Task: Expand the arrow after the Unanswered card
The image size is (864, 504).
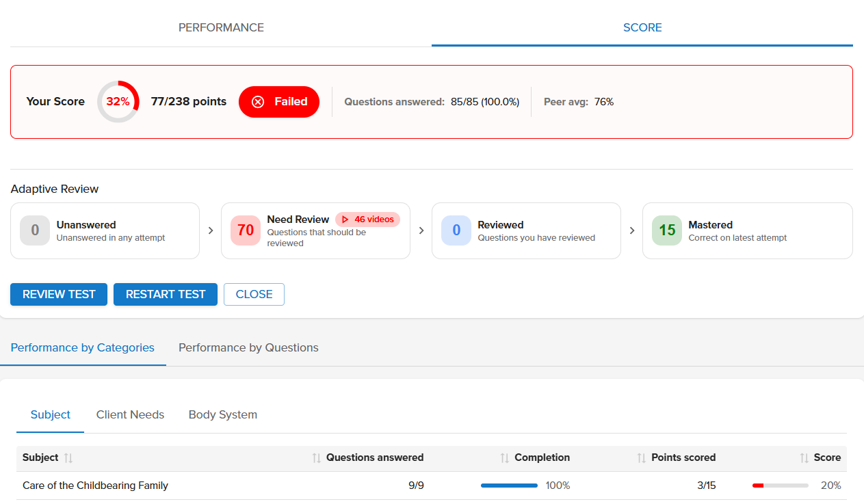Action: pos(210,230)
